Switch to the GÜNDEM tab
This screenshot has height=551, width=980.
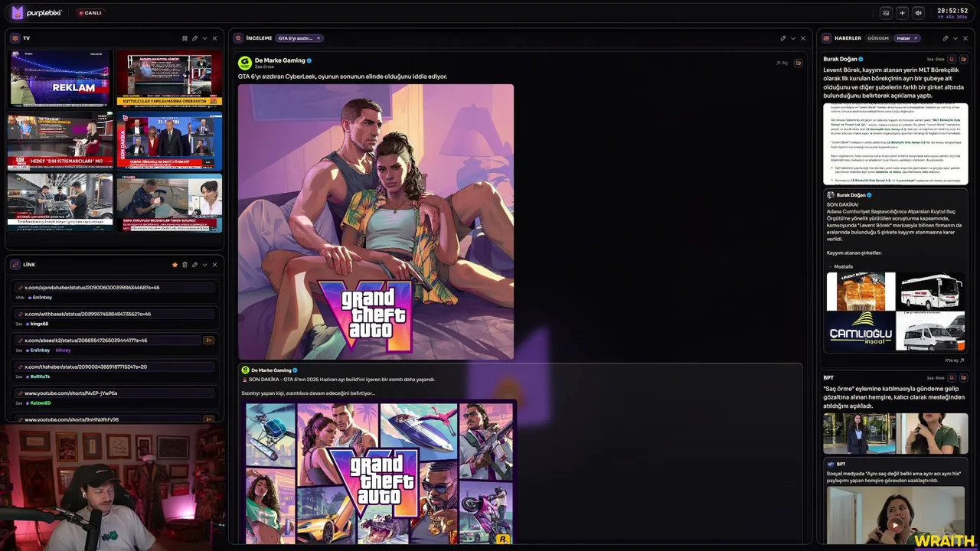[878, 38]
